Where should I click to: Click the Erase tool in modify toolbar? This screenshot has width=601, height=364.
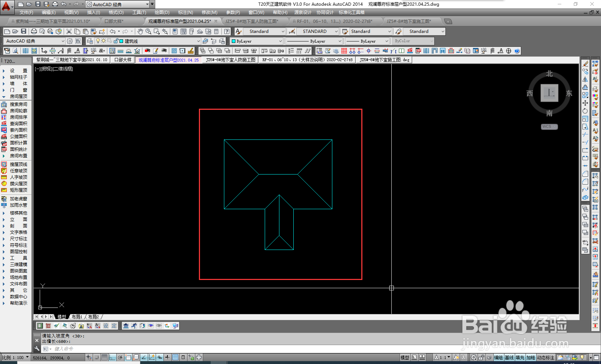[x=585, y=64]
